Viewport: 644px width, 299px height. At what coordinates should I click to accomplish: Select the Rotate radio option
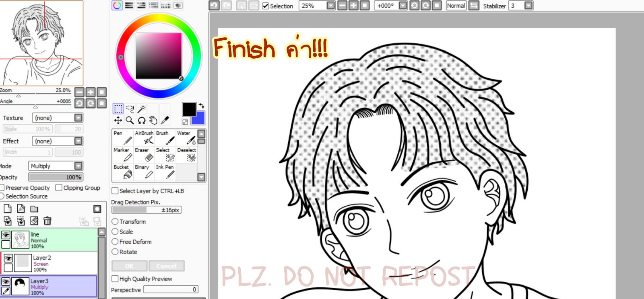115,252
